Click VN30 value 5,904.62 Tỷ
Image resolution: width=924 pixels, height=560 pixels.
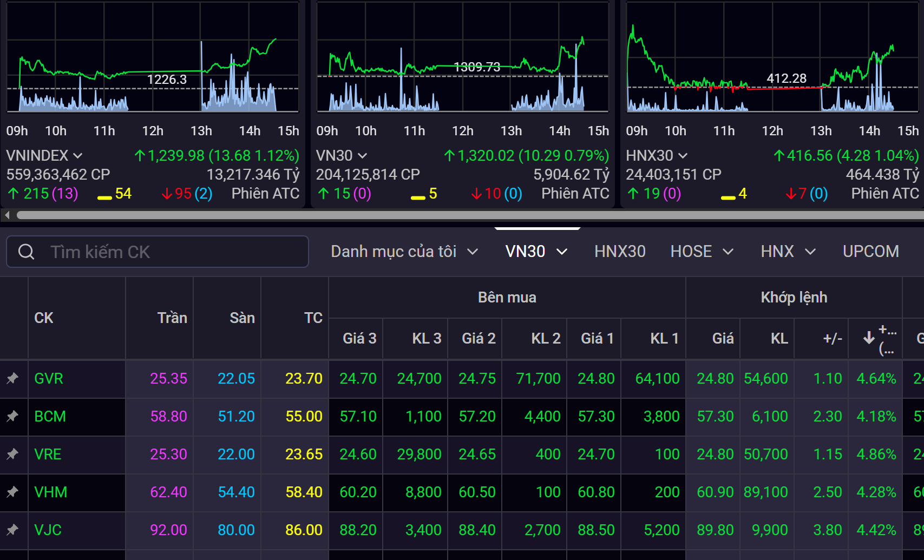(571, 174)
